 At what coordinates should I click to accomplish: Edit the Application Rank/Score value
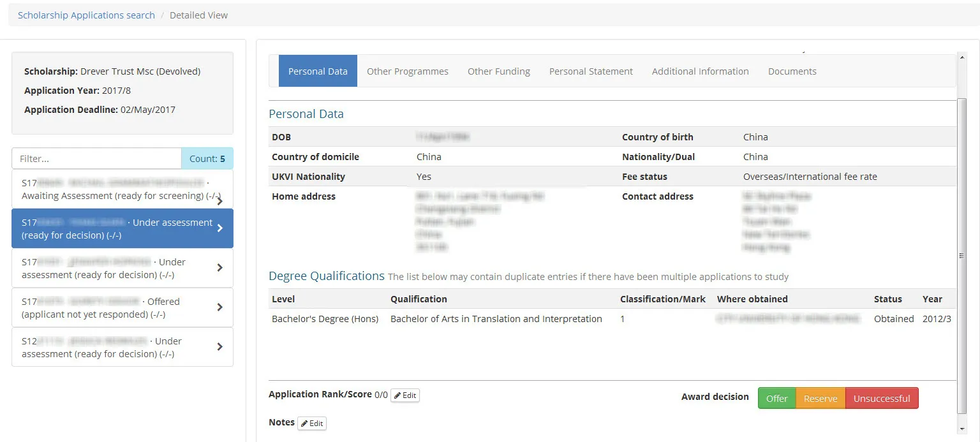pos(405,395)
